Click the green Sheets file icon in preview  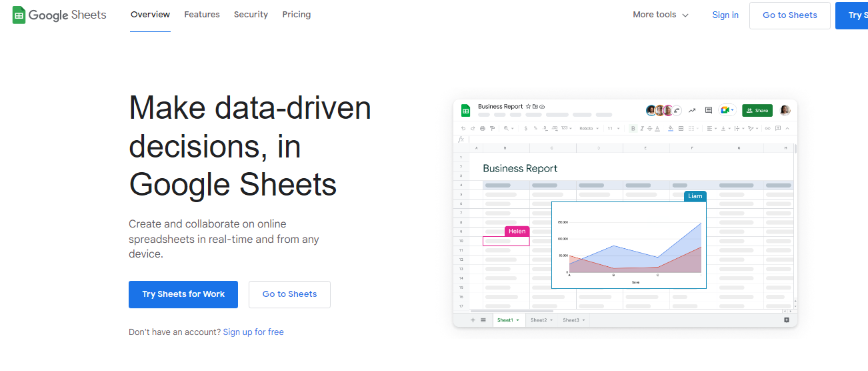coord(465,111)
